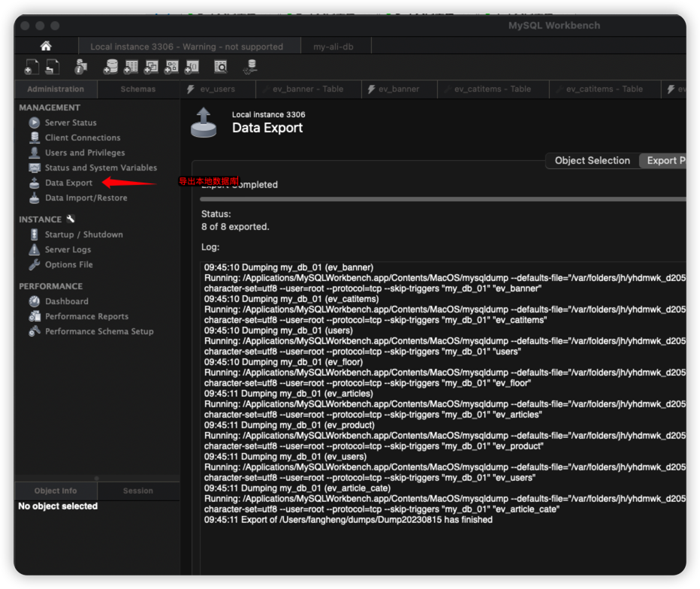Click the '8 of 8 exported.' status text
The height and width of the screenshot is (589, 700).
[235, 227]
